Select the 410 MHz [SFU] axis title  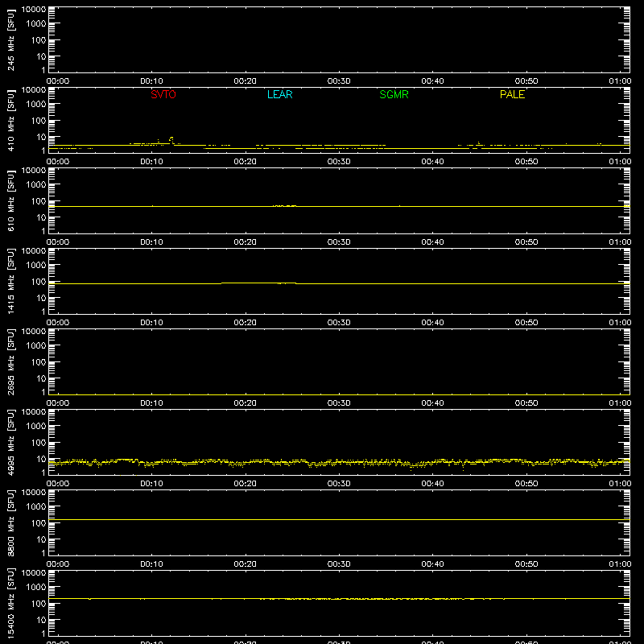pyautogui.click(x=10, y=121)
